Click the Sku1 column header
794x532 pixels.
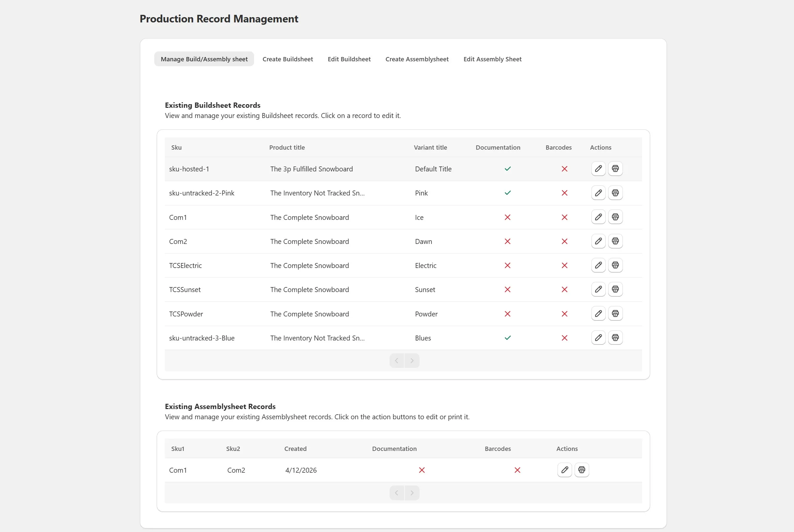click(x=178, y=449)
